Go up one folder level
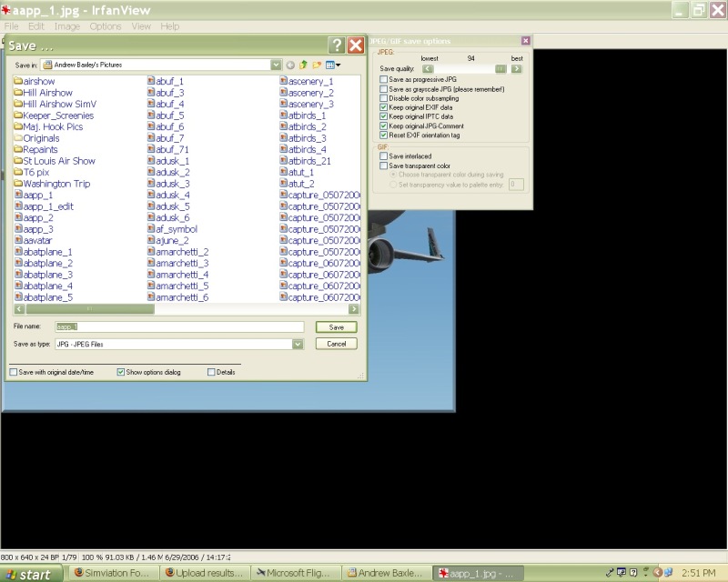Viewport: 728px width, 582px height. point(304,65)
